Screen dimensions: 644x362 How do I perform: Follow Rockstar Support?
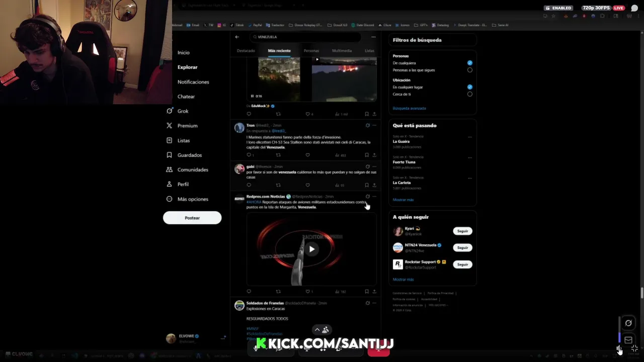click(x=462, y=264)
